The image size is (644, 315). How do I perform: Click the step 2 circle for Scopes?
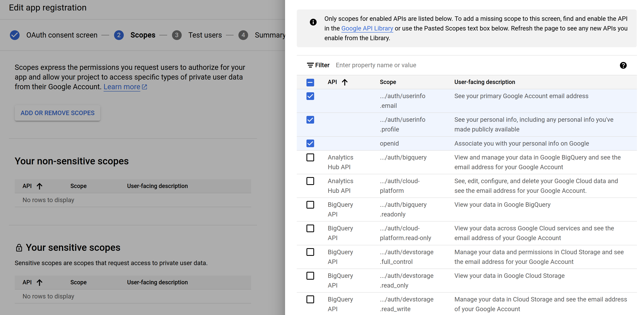coord(119,35)
